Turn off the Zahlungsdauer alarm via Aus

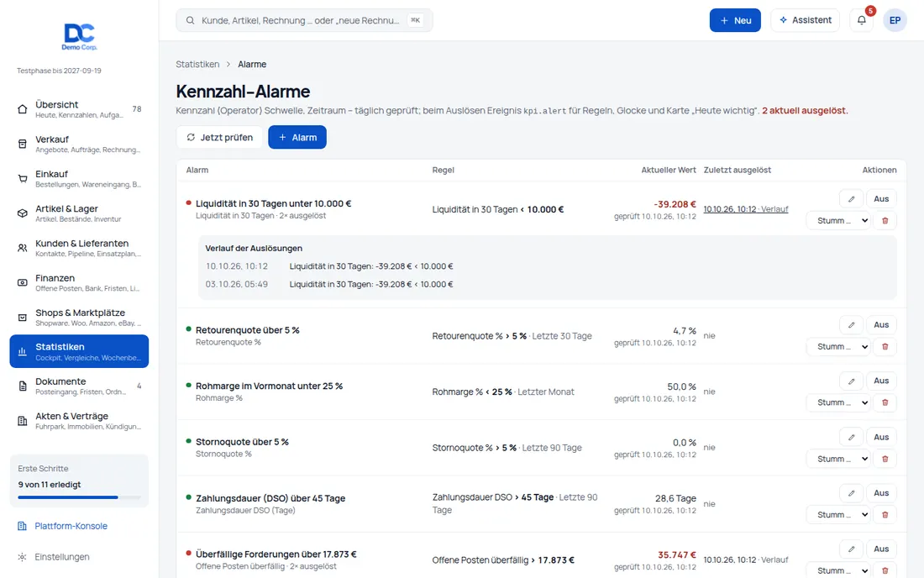[881, 493]
